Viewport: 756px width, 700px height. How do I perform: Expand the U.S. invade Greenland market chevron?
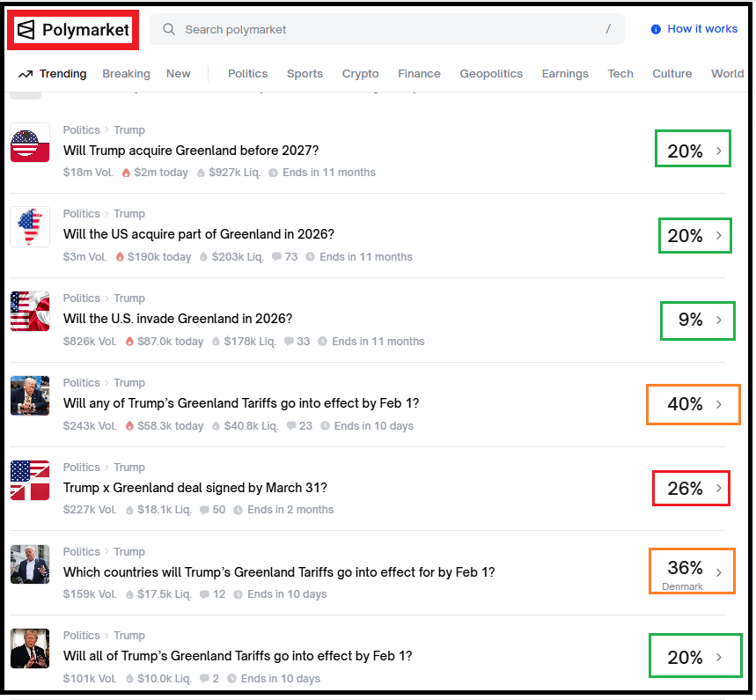tap(719, 321)
